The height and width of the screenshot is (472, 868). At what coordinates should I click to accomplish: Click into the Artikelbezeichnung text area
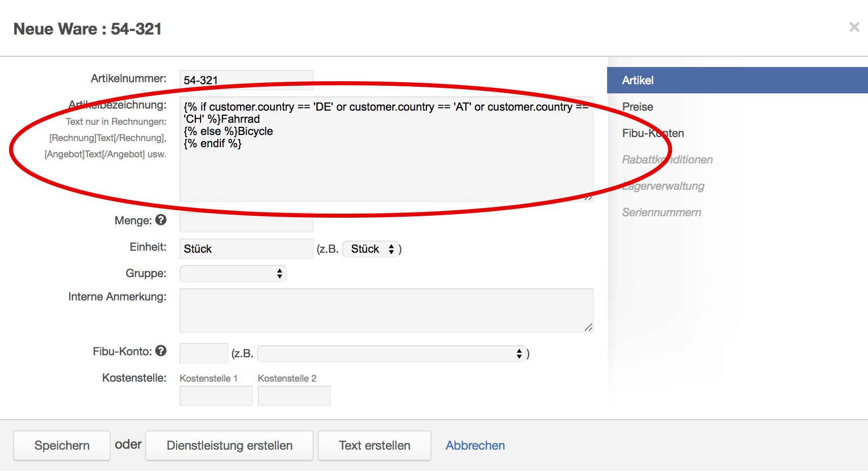click(x=386, y=167)
